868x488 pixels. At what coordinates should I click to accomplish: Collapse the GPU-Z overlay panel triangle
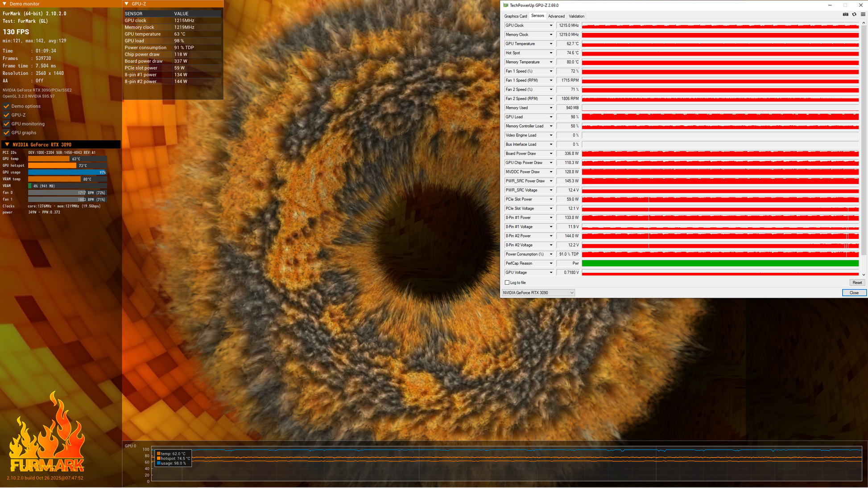coord(127,4)
